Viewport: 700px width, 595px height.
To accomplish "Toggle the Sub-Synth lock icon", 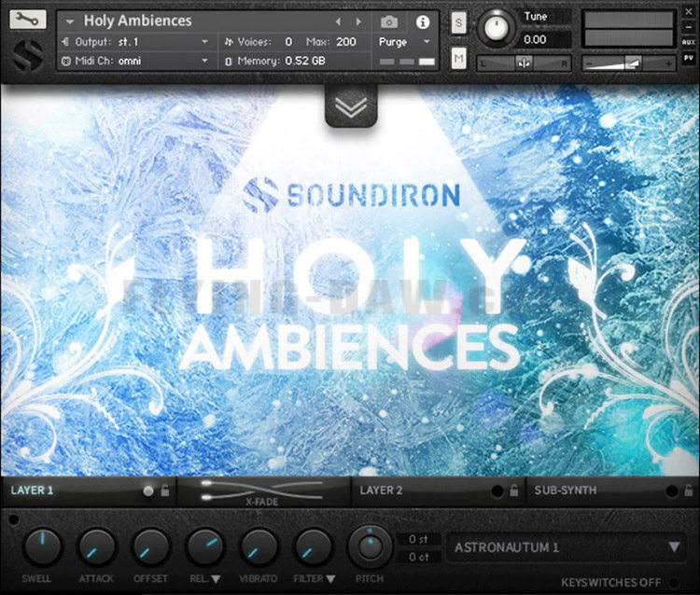I will click(x=689, y=491).
